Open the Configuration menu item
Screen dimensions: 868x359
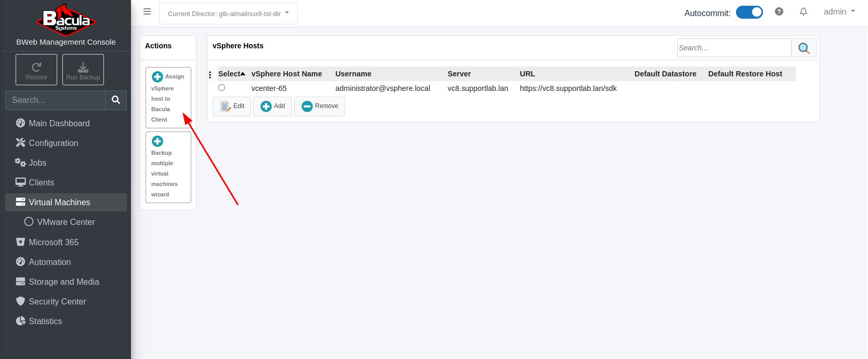click(x=66, y=143)
